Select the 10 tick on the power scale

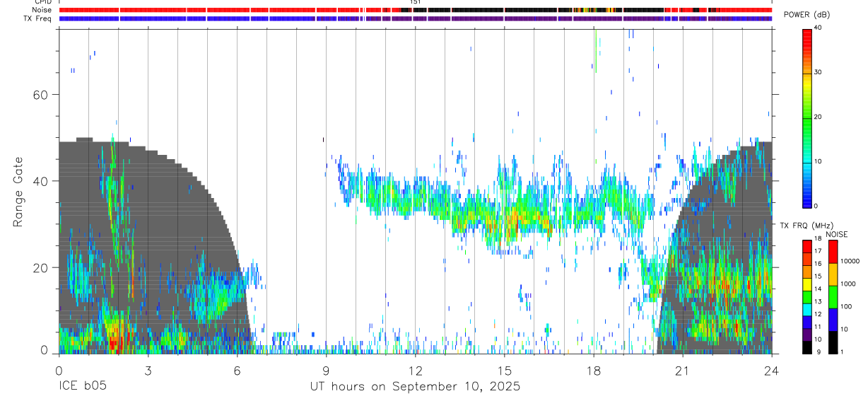coord(818,161)
